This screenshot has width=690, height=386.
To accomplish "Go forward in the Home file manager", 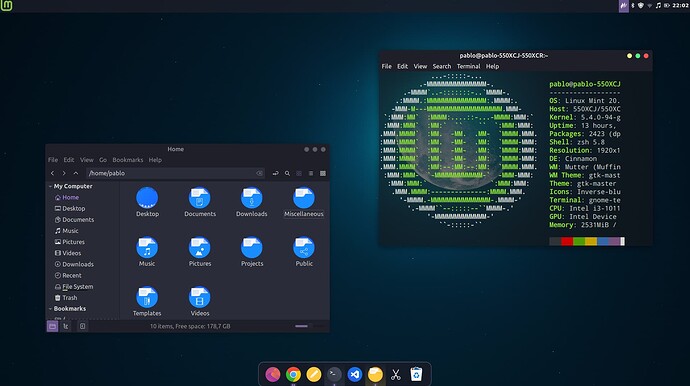I will [64, 173].
